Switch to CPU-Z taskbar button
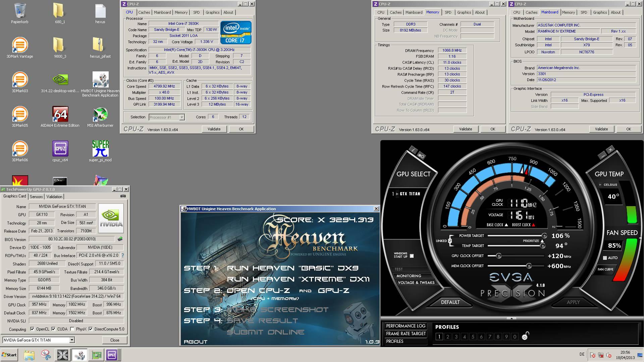 point(112,355)
